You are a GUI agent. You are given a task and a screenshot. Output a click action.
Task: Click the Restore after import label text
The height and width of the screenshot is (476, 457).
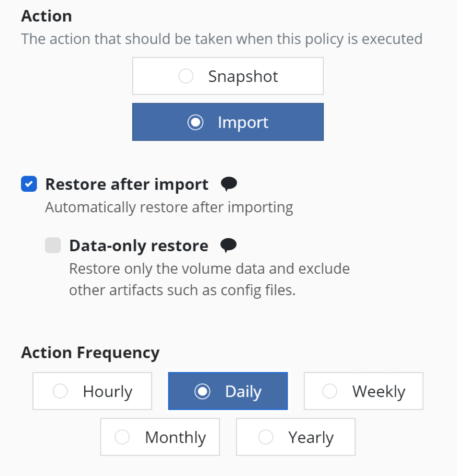[x=127, y=184]
